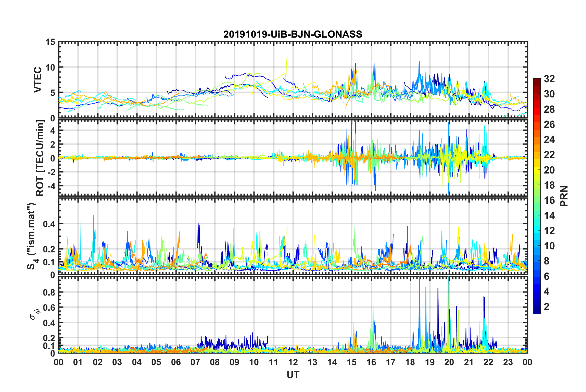Screen dimensions: 586x392
Task: Click hour label 21 on UT axis
Action: coord(469,362)
